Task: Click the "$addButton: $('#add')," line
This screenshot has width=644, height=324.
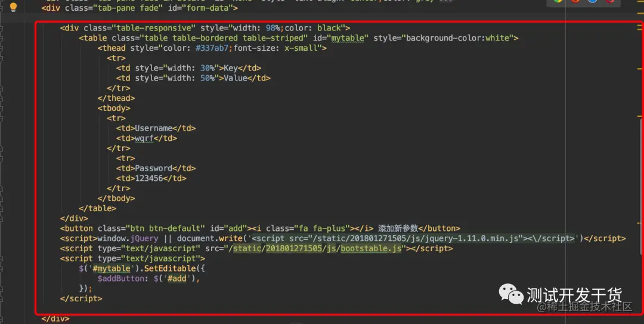Action: [148, 279]
